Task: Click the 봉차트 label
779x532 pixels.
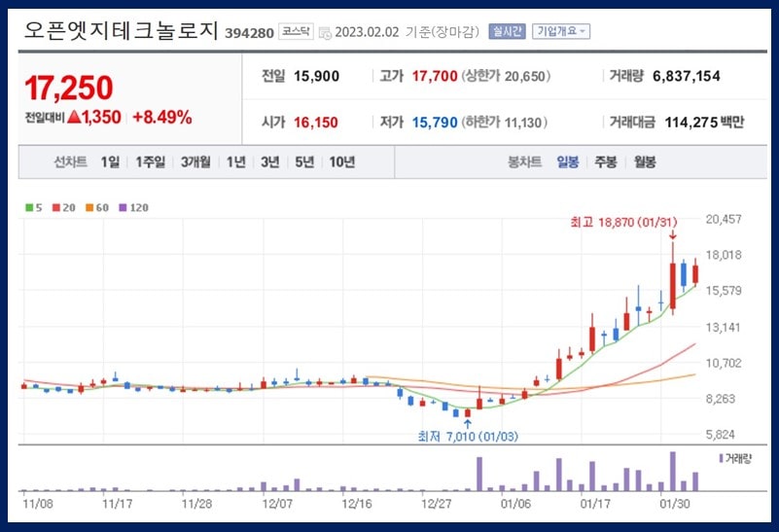Action: (524, 162)
